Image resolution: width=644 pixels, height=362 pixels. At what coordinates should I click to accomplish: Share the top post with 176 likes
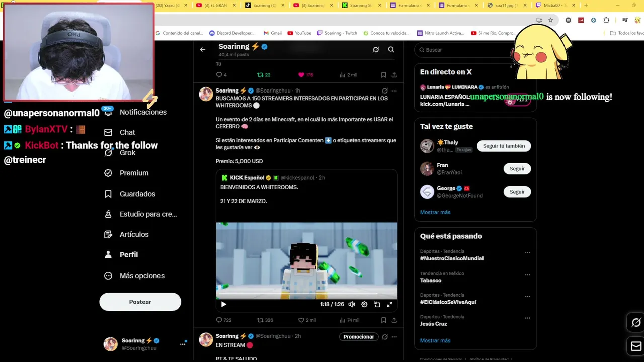(394, 75)
